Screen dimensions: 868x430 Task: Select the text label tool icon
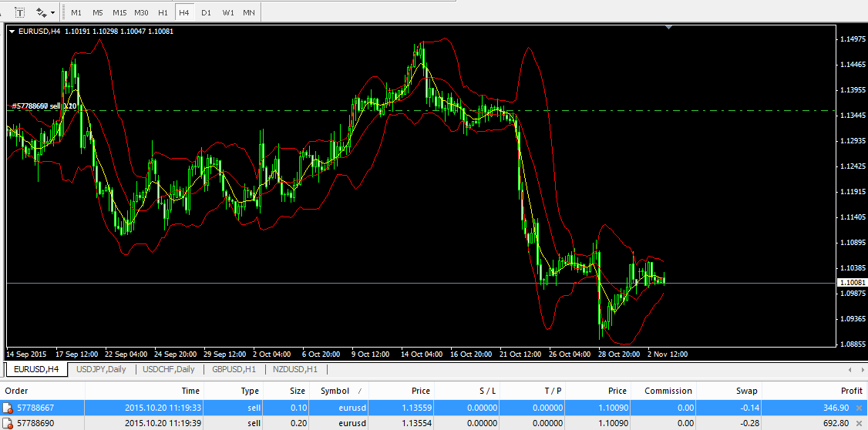[20, 12]
